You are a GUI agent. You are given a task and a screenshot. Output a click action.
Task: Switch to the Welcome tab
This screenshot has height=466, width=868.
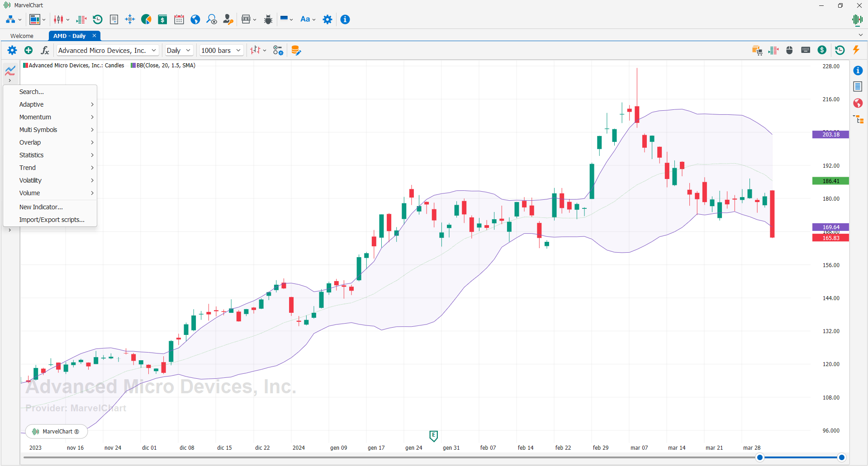tap(22, 36)
